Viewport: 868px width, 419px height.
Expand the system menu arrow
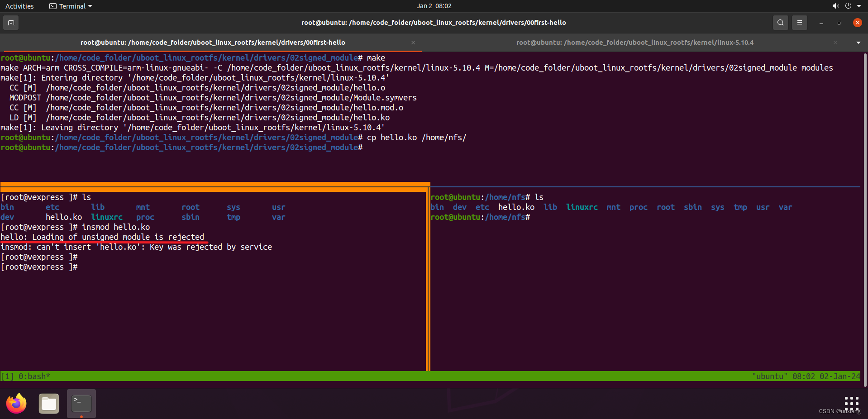[859, 6]
